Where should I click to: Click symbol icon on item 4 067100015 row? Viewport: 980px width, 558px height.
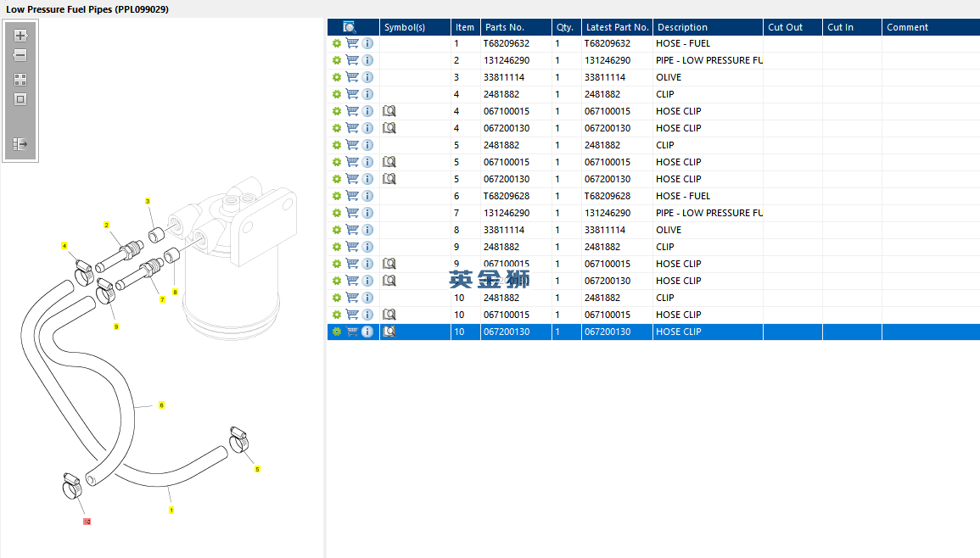pyautogui.click(x=389, y=110)
